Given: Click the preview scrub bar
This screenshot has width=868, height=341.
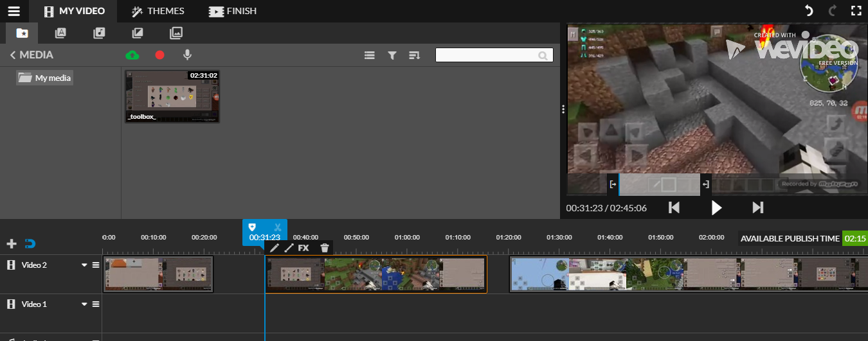Looking at the screenshot, I should pos(660,184).
